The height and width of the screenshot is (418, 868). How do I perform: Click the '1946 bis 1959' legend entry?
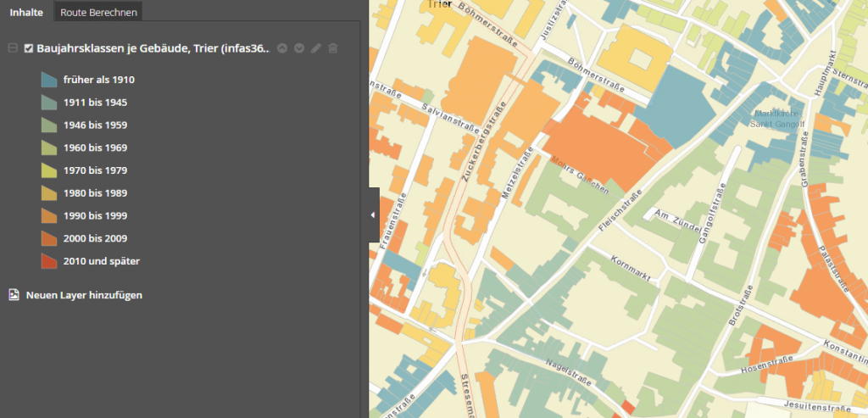[x=95, y=125]
